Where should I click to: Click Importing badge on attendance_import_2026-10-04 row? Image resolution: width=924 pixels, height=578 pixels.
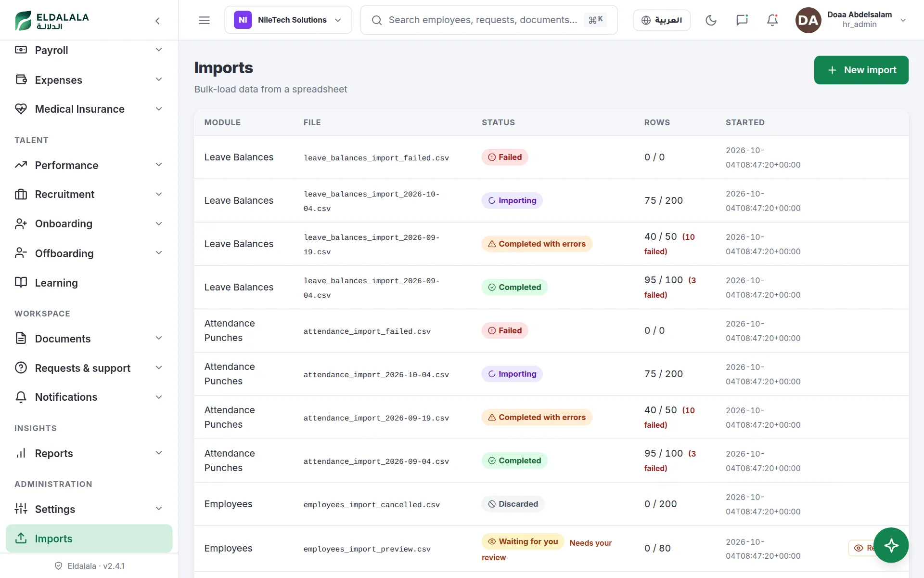[x=512, y=374]
